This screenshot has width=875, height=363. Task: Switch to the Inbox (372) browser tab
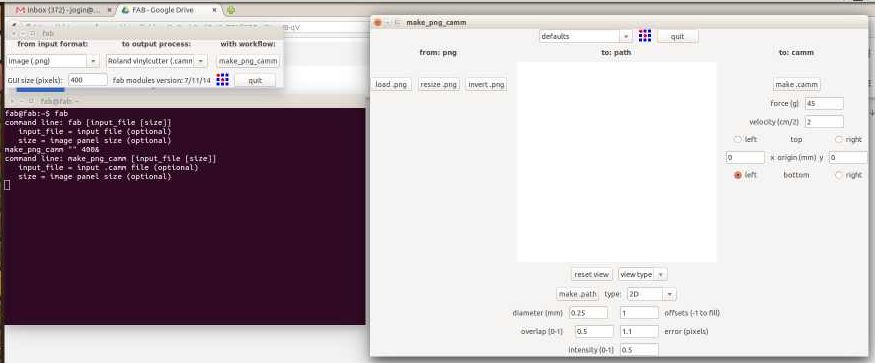tap(63, 10)
